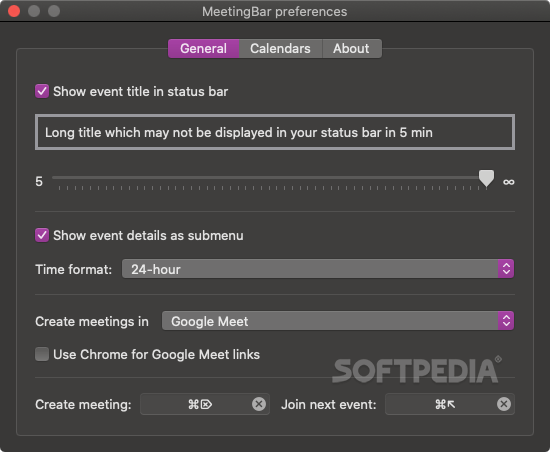550x452 pixels.
Task: Open the Time format dropdown
Action: tap(318, 269)
